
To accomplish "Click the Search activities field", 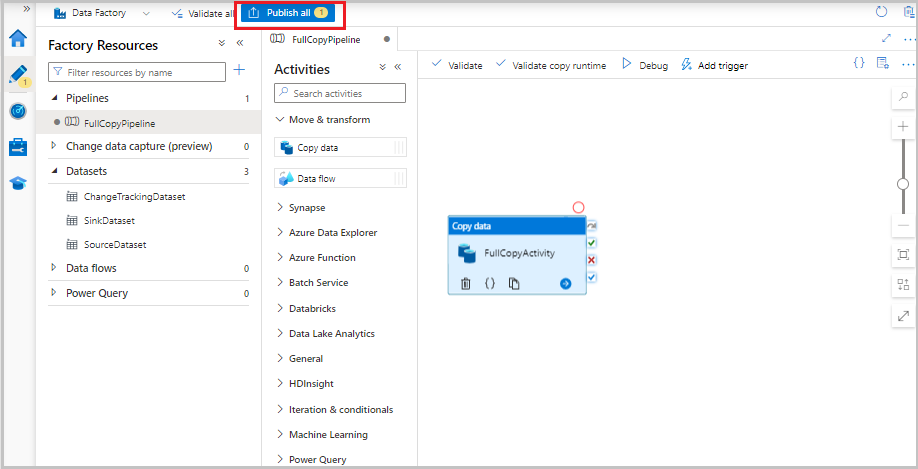I will [340, 93].
